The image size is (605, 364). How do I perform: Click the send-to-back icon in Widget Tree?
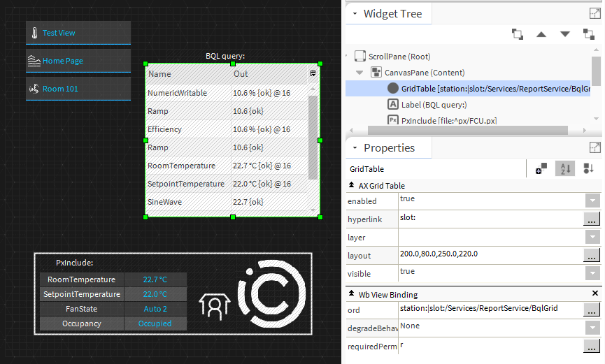tap(589, 34)
